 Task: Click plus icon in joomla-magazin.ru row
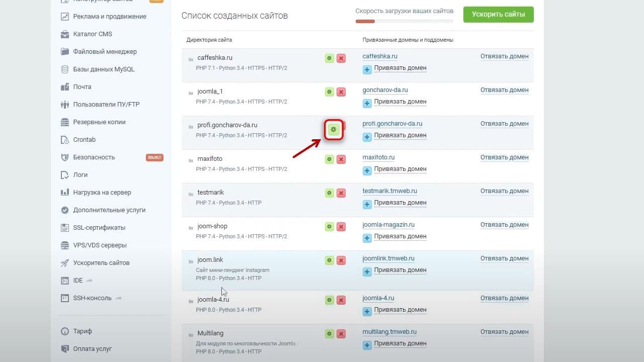[367, 238]
